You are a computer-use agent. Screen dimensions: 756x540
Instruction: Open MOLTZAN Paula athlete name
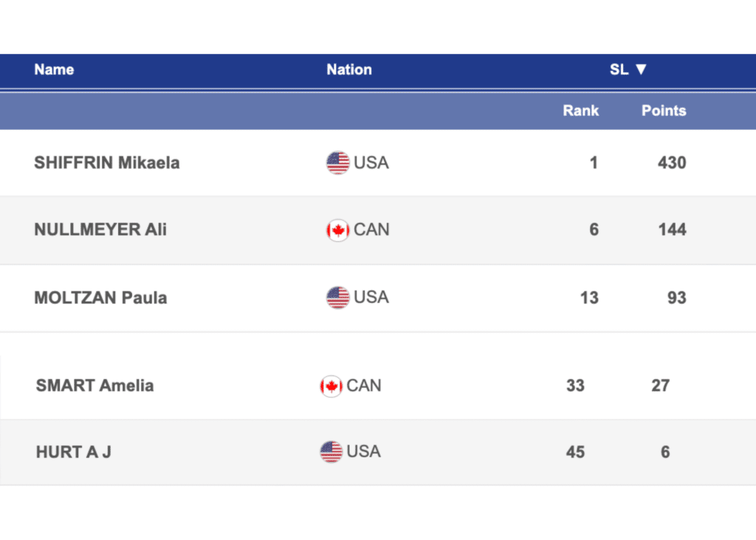[x=100, y=298]
